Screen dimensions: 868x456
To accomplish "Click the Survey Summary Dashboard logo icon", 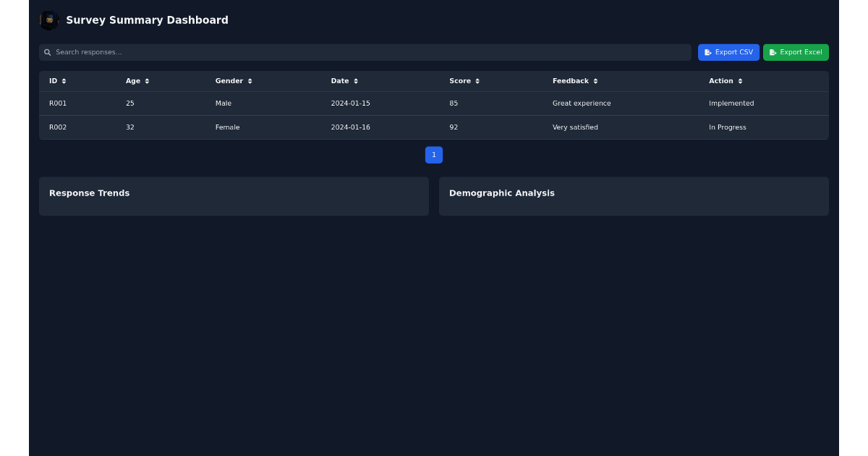I will point(48,20).
